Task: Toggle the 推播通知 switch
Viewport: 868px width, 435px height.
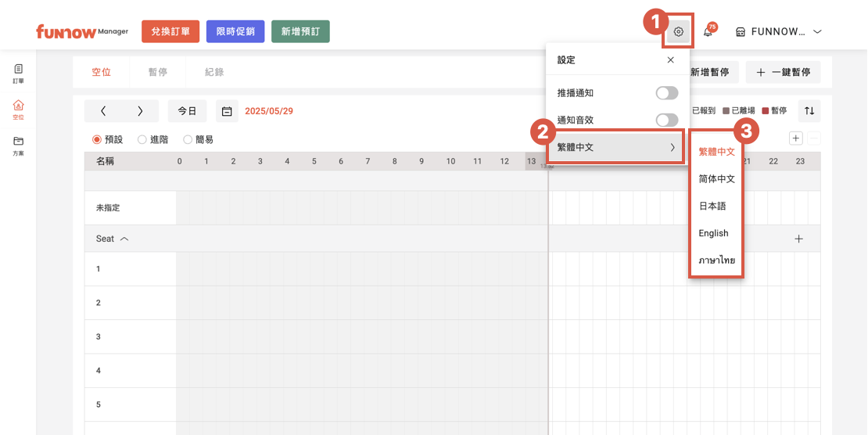Action: [x=666, y=93]
